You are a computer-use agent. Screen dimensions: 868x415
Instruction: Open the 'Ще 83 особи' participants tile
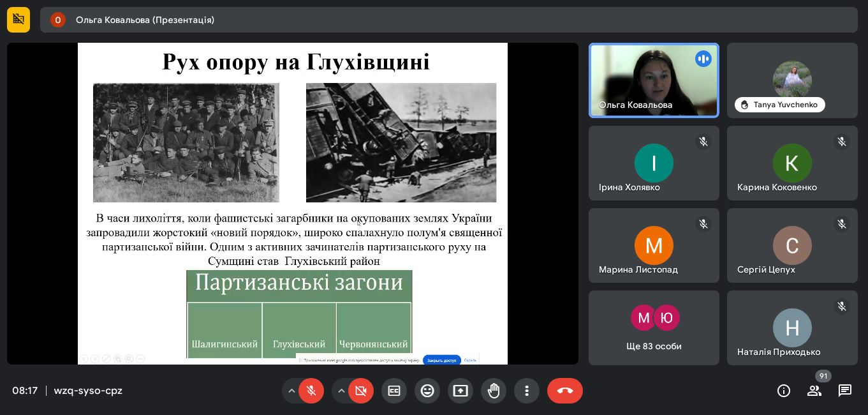point(654,328)
